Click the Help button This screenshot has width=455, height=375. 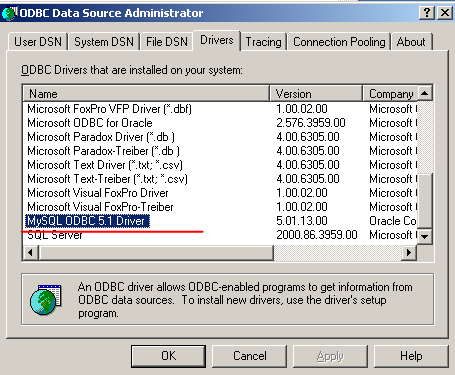[x=411, y=356]
